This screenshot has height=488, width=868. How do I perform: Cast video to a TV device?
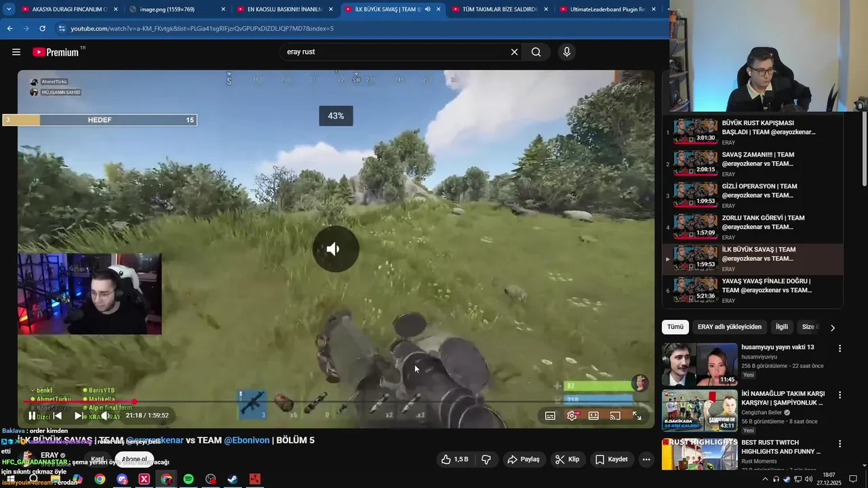(x=615, y=415)
